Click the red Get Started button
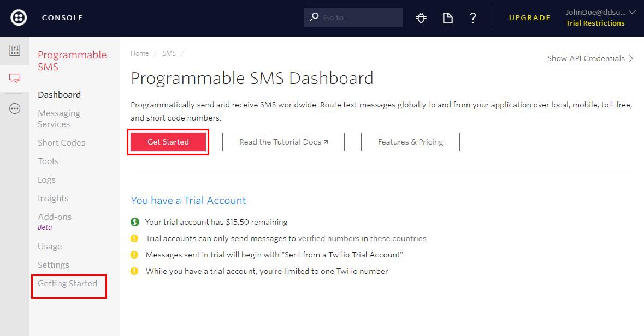Viewport: 644px width, 336px height. [168, 142]
